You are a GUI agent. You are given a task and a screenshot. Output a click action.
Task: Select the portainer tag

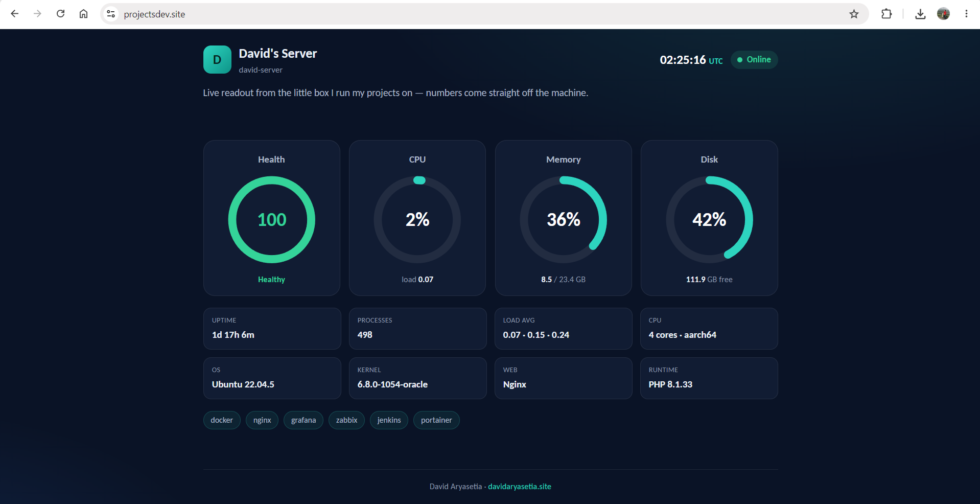tap(436, 420)
